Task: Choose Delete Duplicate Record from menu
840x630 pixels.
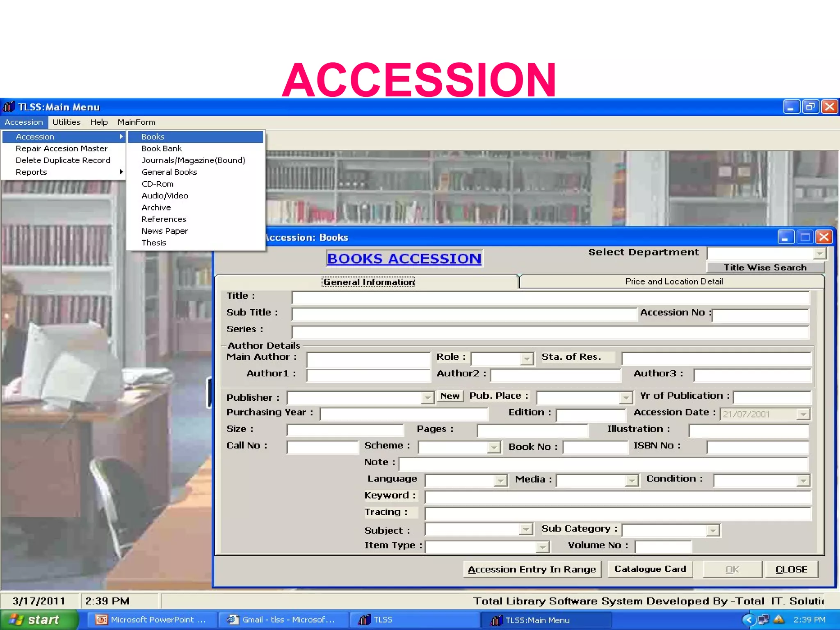Action: click(63, 160)
